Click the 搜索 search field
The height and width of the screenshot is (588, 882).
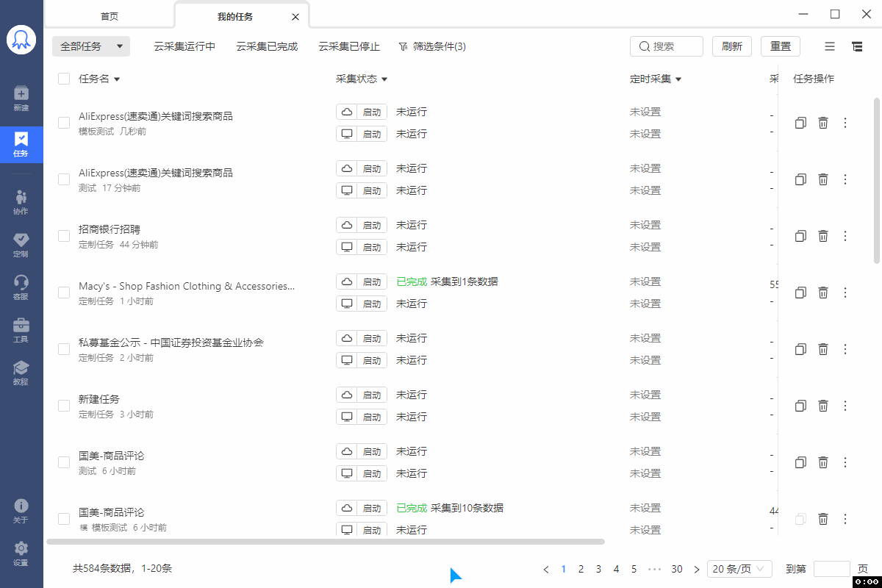[667, 46]
